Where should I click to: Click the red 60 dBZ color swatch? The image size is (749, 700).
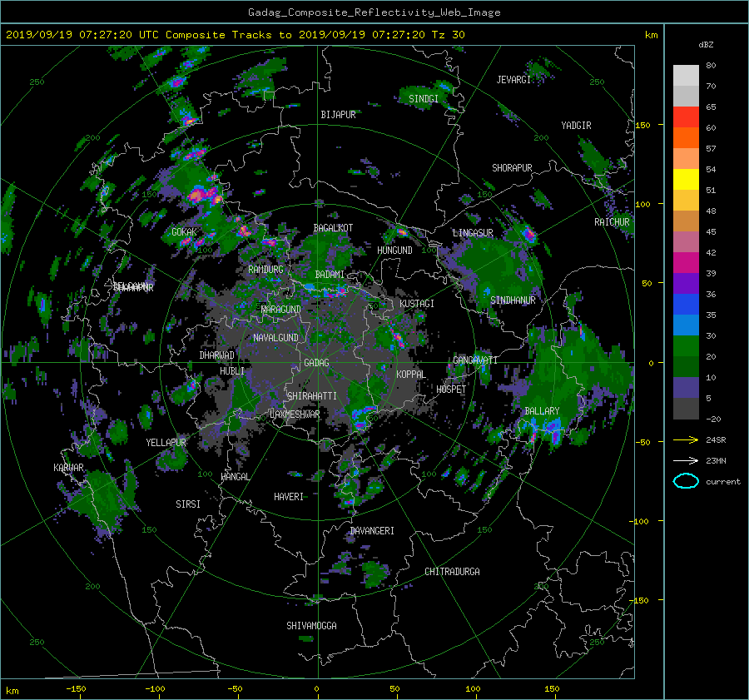(x=686, y=117)
